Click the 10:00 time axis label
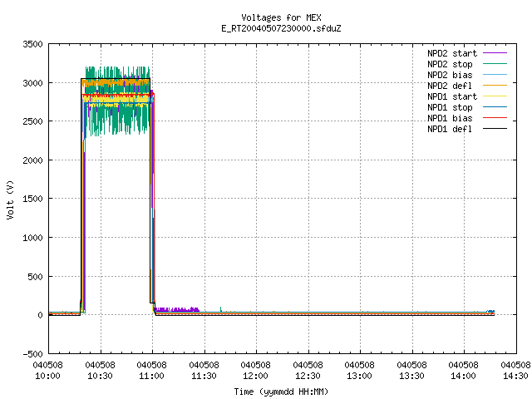This screenshot has height=399, width=532. (48, 376)
